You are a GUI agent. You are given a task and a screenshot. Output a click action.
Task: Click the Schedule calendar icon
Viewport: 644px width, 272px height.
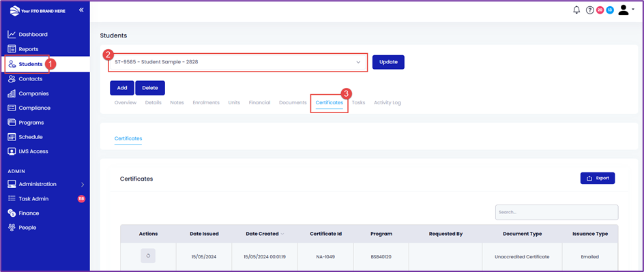(x=12, y=137)
